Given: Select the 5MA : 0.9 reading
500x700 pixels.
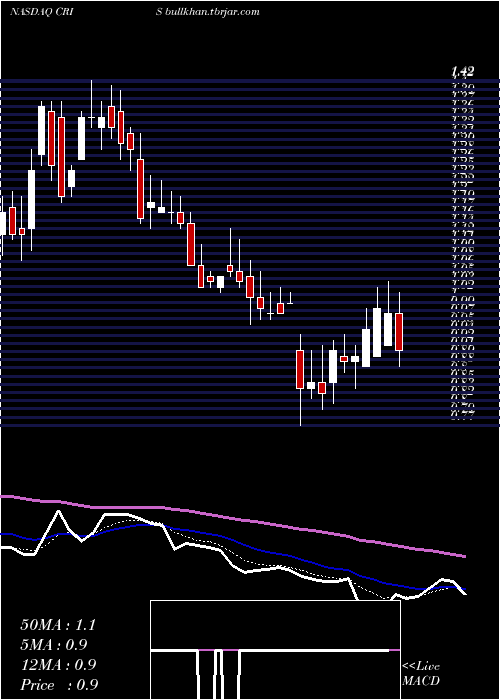Looking at the screenshot, I should point(54,645).
